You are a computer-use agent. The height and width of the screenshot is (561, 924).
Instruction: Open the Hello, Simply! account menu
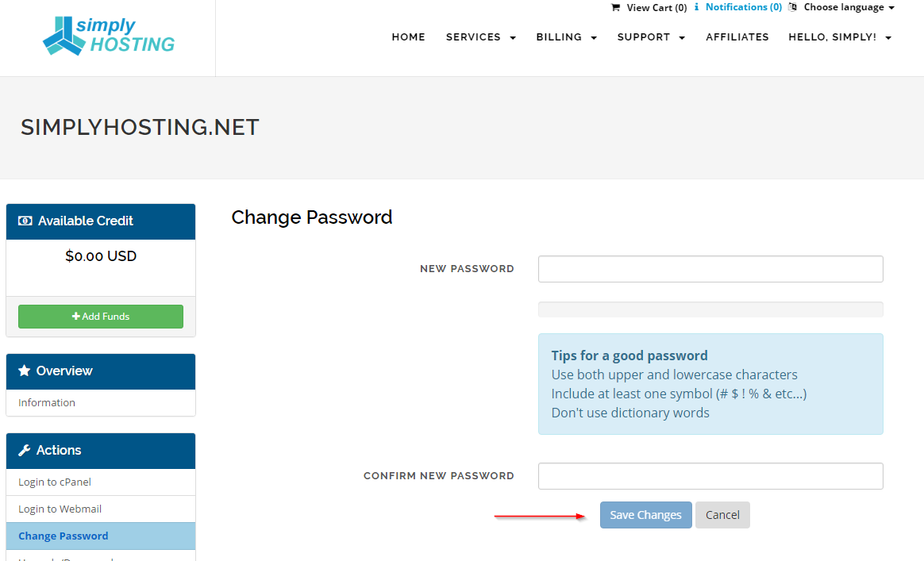click(x=840, y=37)
